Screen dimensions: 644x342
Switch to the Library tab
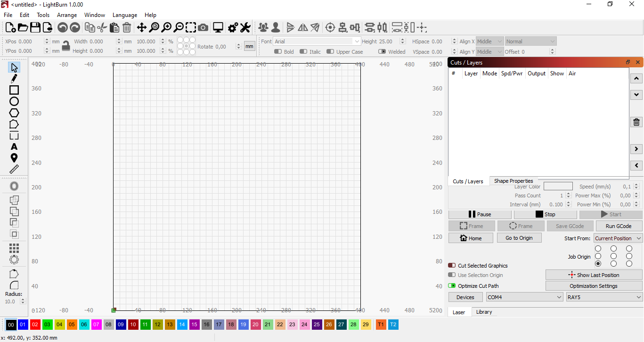[484, 312]
